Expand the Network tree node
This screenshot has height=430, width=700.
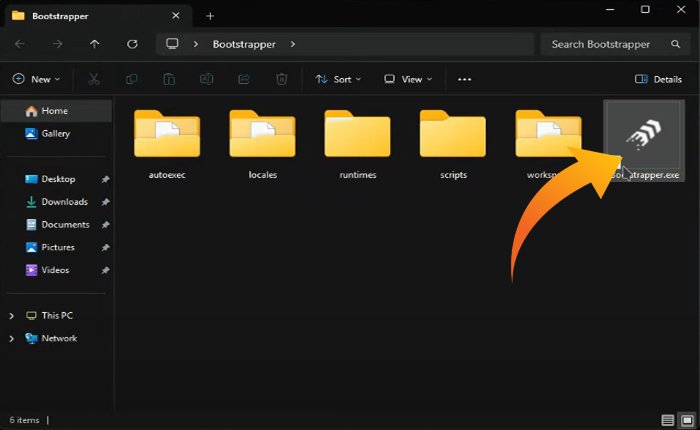(12, 338)
